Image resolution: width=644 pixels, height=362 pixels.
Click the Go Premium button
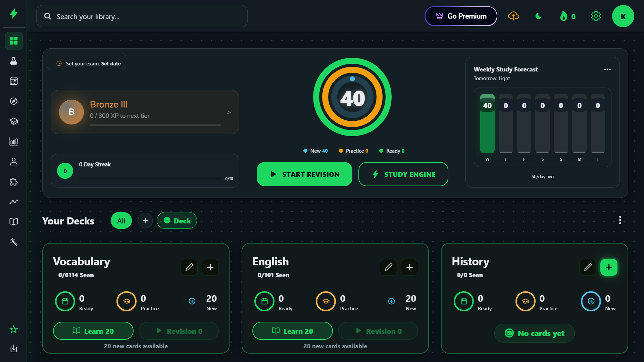pyautogui.click(x=461, y=16)
